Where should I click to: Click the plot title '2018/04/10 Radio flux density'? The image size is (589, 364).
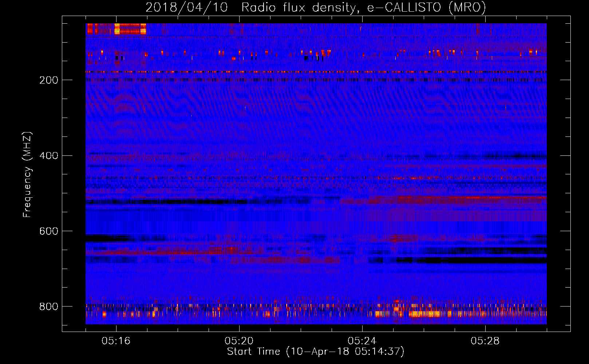click(x=316, y=7)
